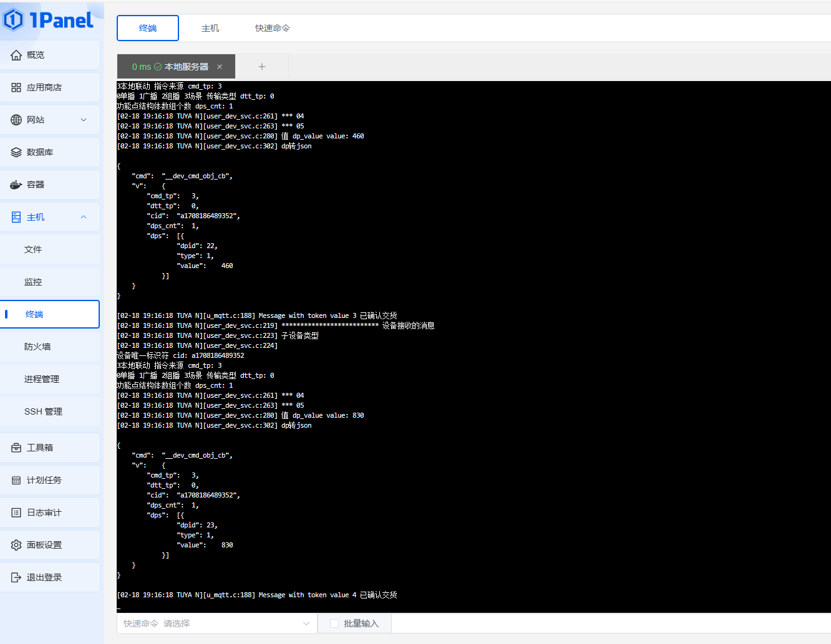The height and width of the screenshot is (644, 831).
Task: Collapse the 主机 submenu chevron
Action: (x=84, y=217)
